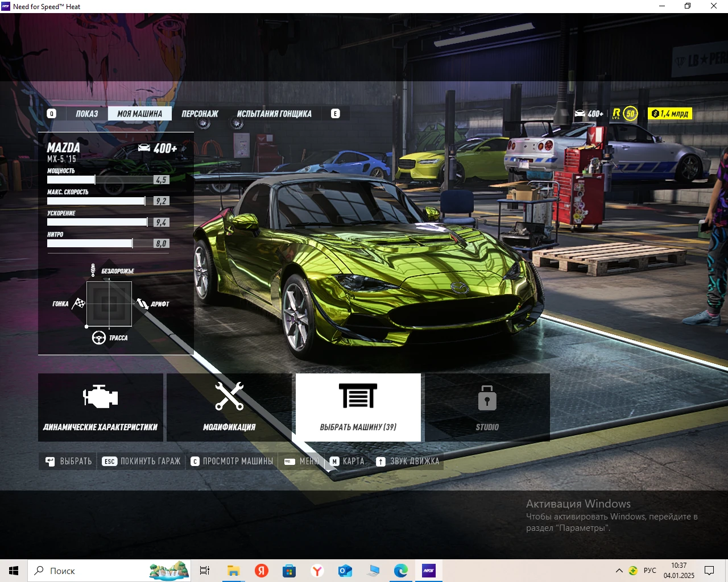Click the Гонка checkered flag icon
This screenshot has width=728, height=582.
(78, 304)
